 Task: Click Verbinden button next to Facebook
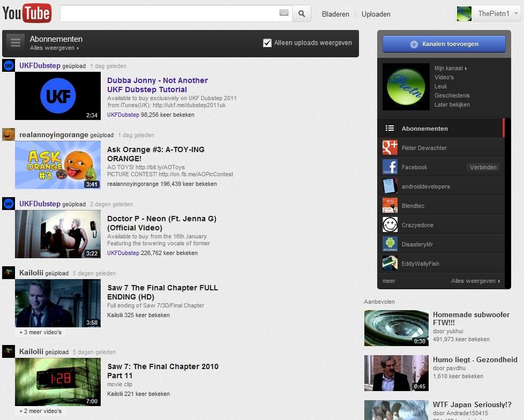(x=483, y=167)
